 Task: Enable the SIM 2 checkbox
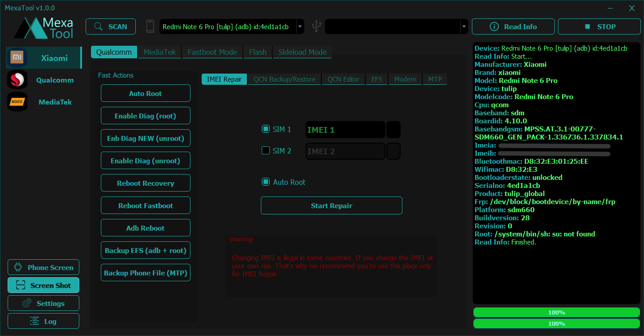tap(266, 151)
